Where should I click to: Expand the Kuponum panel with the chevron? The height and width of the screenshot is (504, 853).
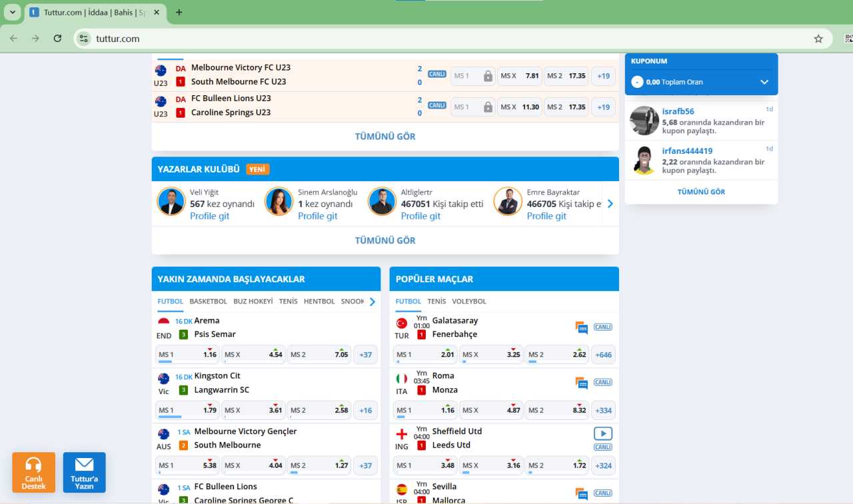click(764, 82)
